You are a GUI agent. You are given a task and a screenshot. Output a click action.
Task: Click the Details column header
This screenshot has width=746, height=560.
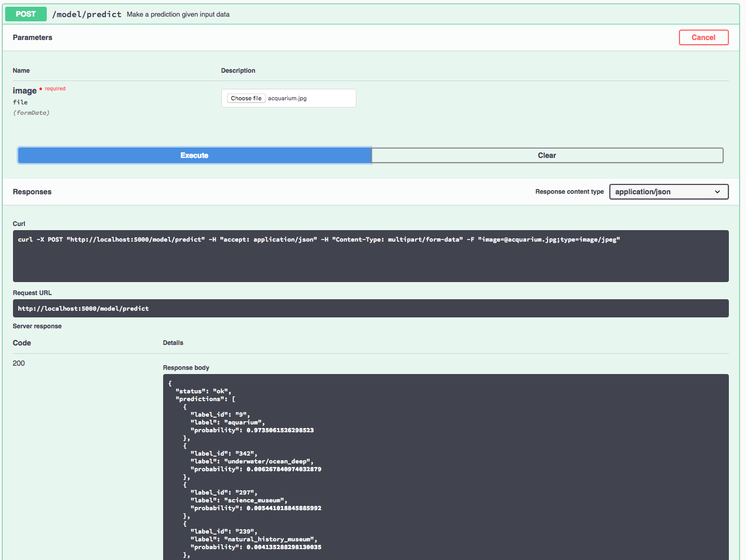pyautogui.click(x=173, y=343)
